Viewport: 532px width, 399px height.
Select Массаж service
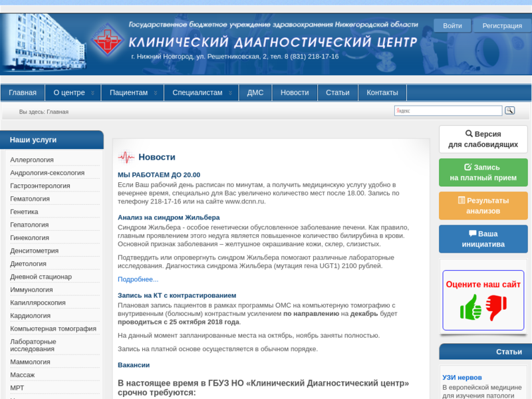pos(23,375)
